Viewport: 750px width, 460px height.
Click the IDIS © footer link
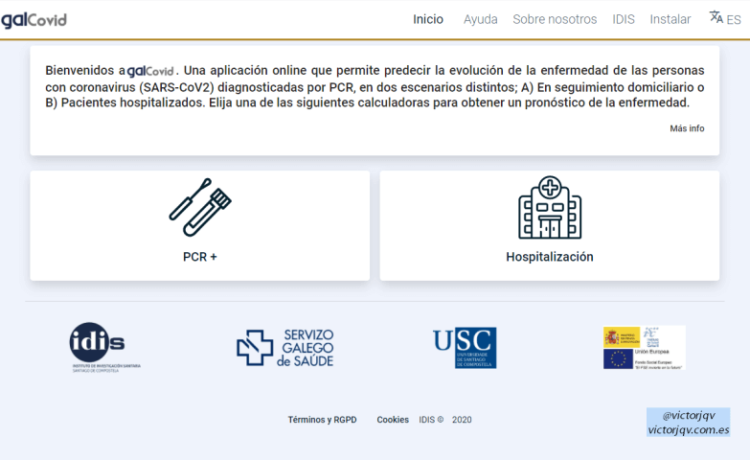point(431,420)
